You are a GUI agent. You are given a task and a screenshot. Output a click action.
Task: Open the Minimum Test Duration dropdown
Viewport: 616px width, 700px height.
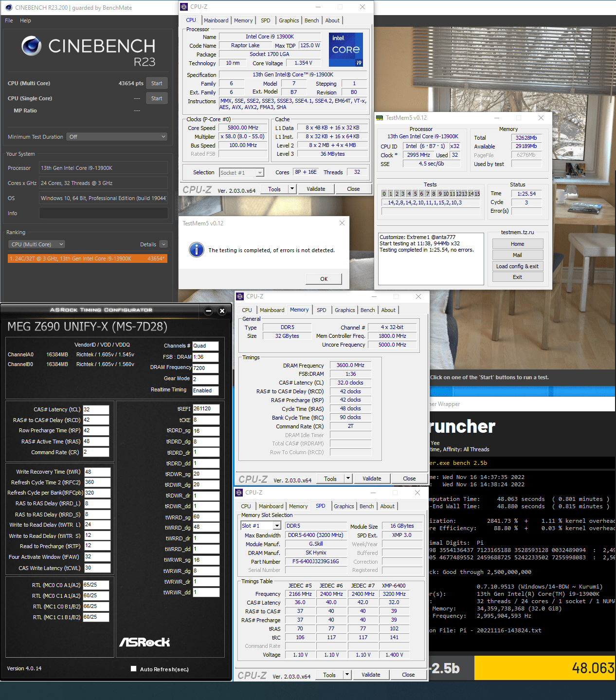coord(117,137)
